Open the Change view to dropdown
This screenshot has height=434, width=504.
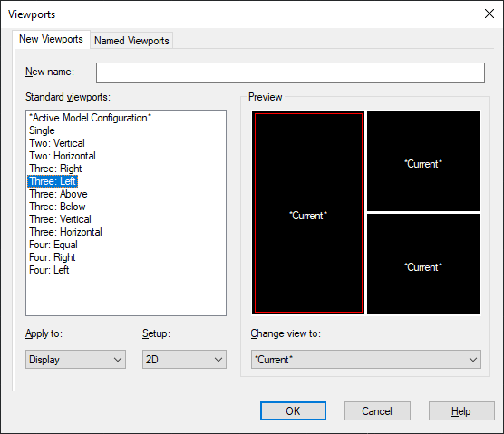(x=366, y=359)
